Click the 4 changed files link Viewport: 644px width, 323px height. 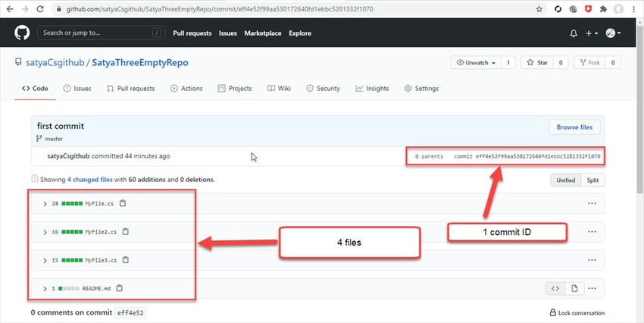(90, 180)
